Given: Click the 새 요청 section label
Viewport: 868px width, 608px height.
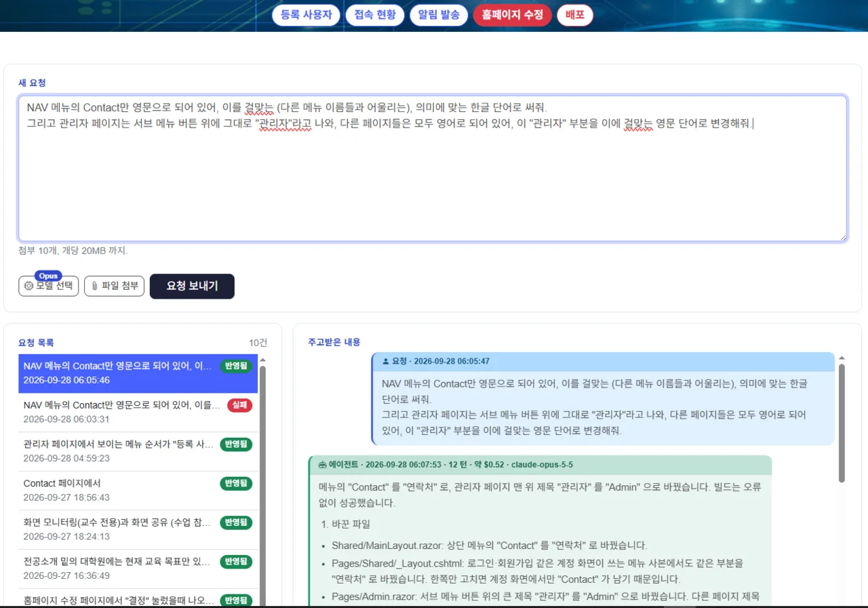Looking at the screenshot, I should coord(32,83).
